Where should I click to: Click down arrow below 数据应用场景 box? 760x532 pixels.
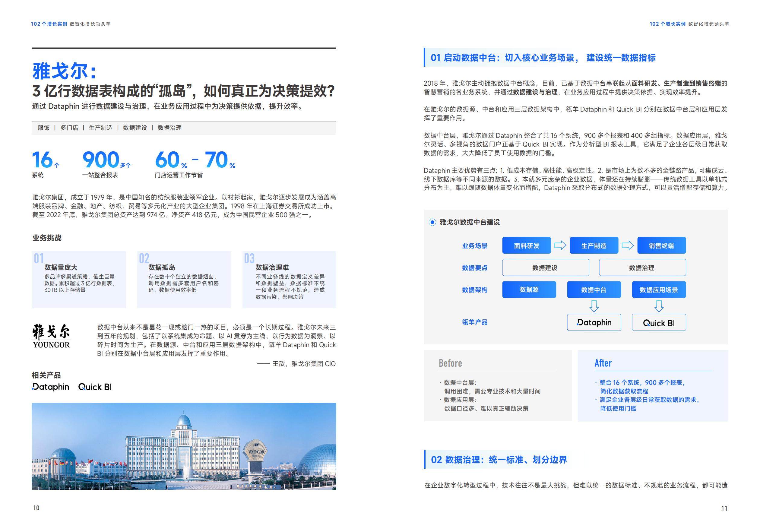tap(659, 306)
